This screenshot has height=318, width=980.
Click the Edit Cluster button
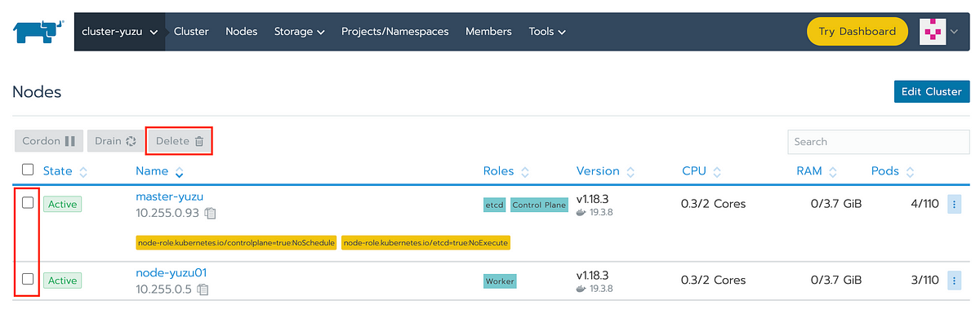click(x=932, y=92)
